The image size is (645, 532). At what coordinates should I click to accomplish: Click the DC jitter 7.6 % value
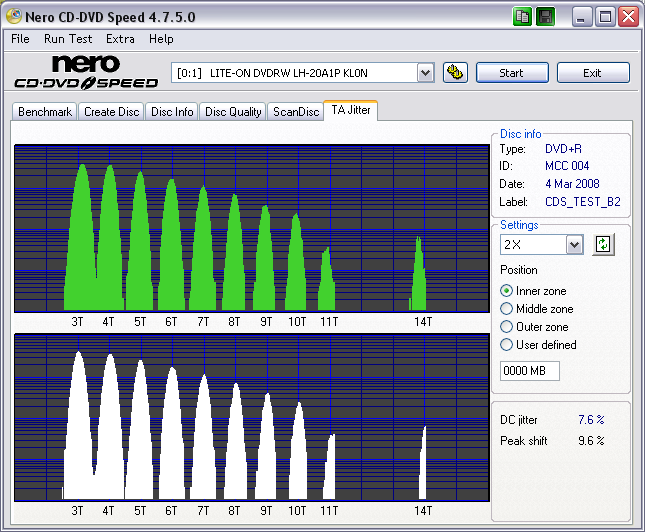[591, 420]
